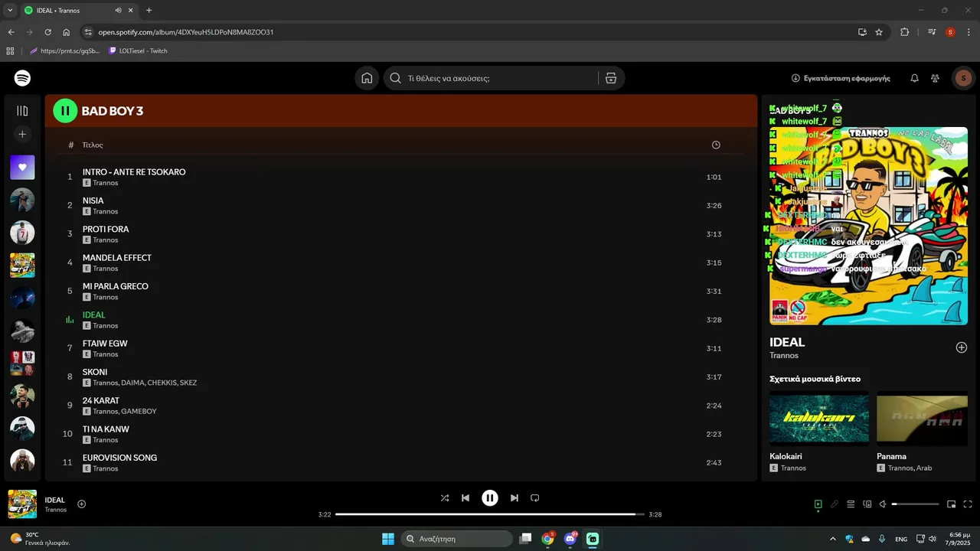Open the Spotify home logo
The image size is (980, 551).
[x=22, y=78]
